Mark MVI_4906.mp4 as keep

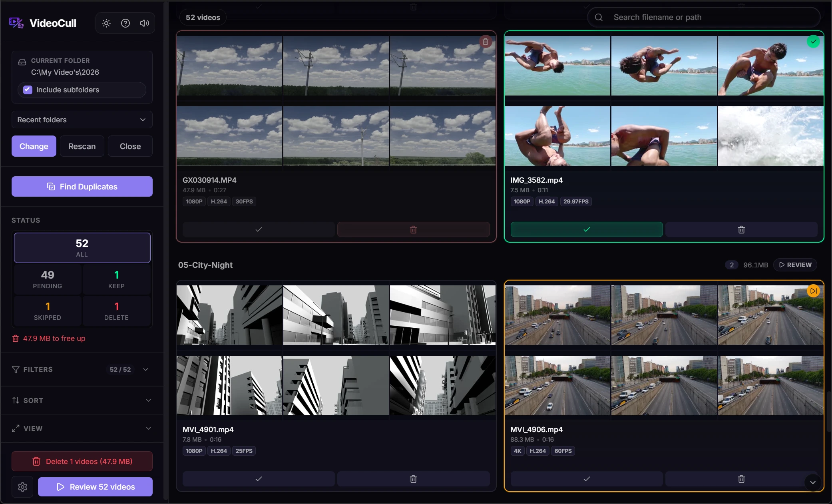pos(586,479)
